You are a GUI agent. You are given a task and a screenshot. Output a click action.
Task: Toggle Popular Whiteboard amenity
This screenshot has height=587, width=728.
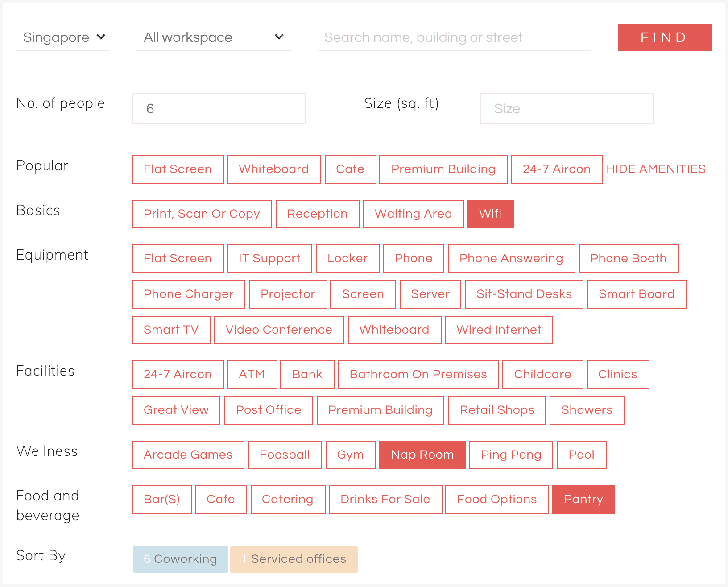pos(274,169)
